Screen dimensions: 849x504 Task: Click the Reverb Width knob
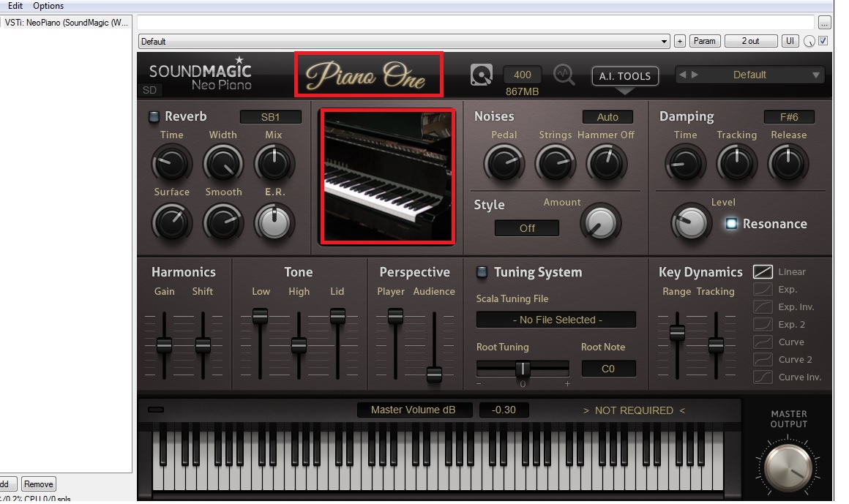(222, 164)
